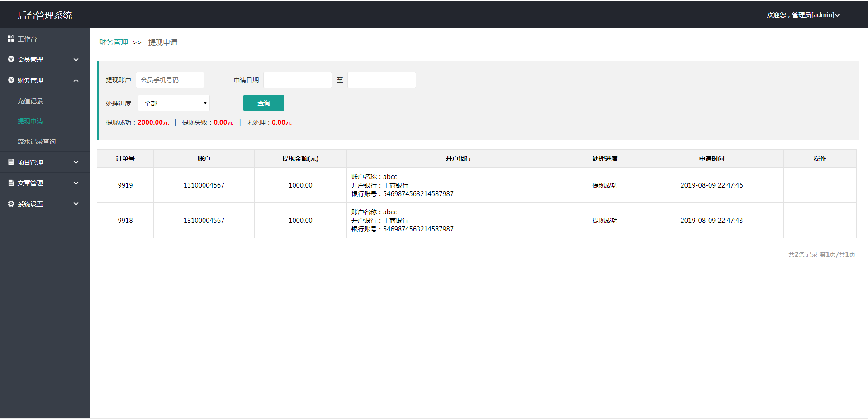Click order number 9919

125,185
